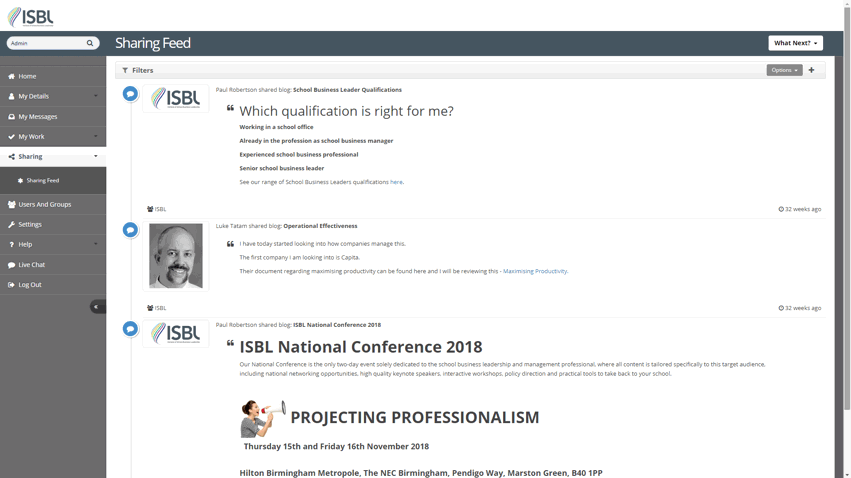Open My Messages in sidebar

(x=53, y=116)
